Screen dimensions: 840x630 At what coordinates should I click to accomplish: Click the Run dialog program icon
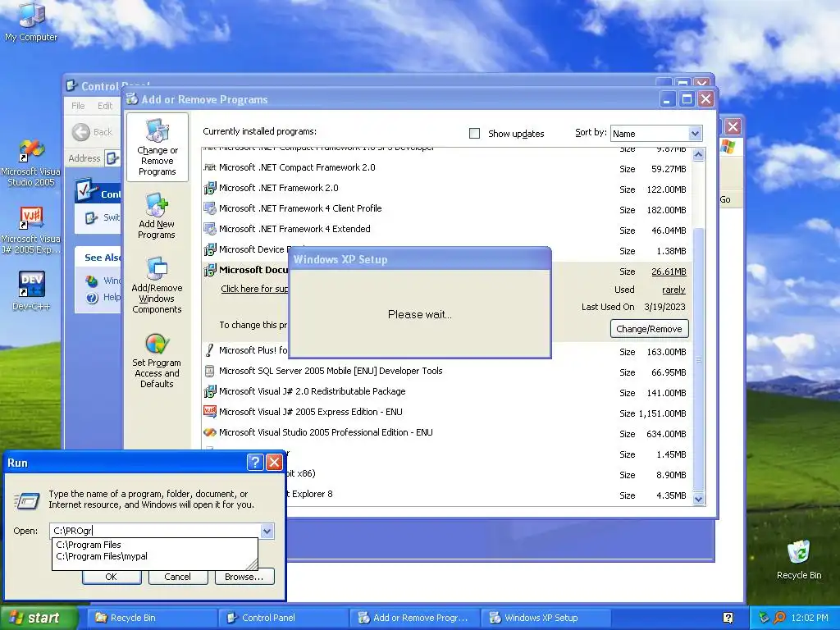(x=27, y=500)
